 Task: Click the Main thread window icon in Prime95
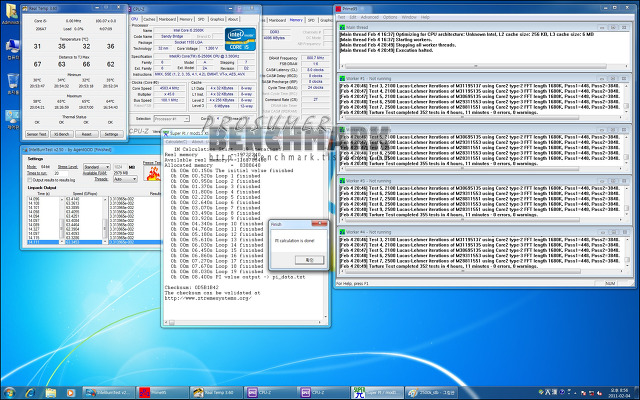[x=342, y=27]
